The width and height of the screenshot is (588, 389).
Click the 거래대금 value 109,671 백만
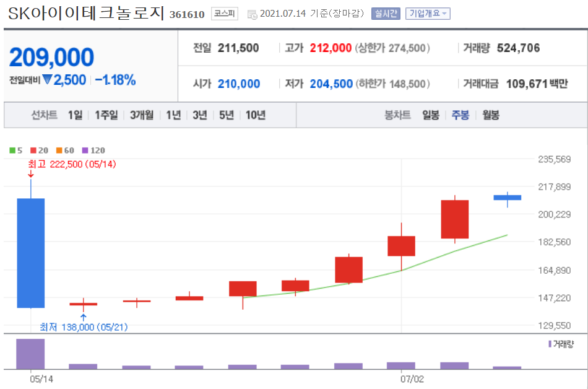point(537,84)
